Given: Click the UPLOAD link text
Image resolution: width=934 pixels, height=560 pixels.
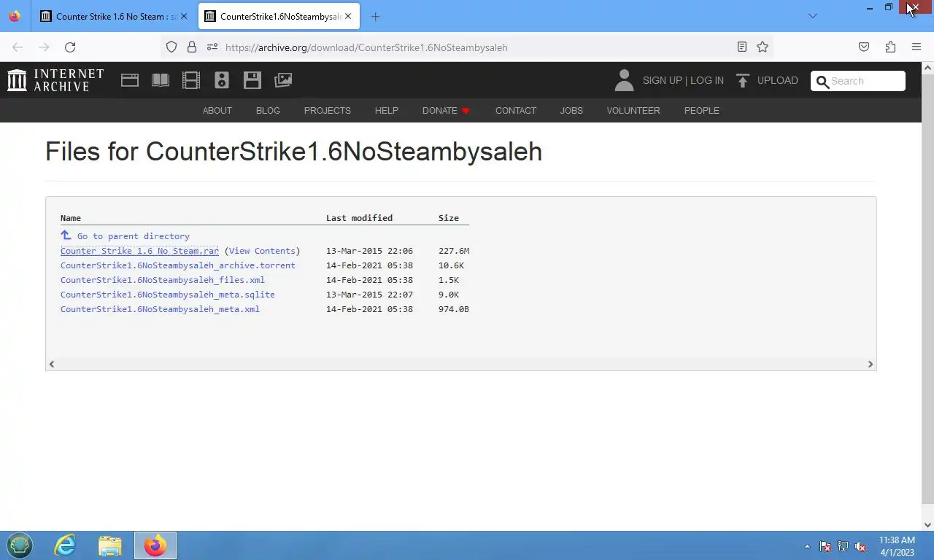Looking at the screenshot, I should pyautogui.click(x=778, y=81).
